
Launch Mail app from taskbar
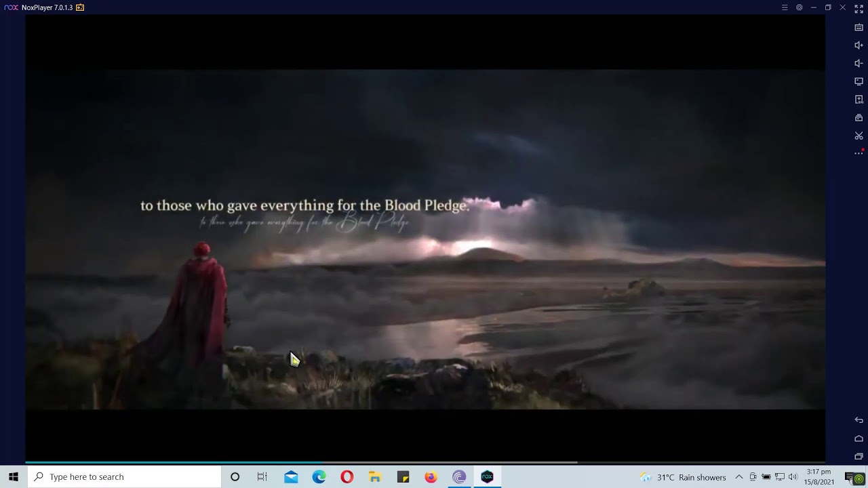[x=291, y=476]
